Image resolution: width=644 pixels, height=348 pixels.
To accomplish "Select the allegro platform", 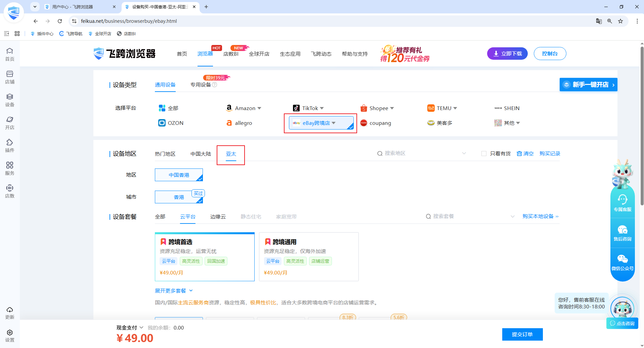I will tap(239, 123).
